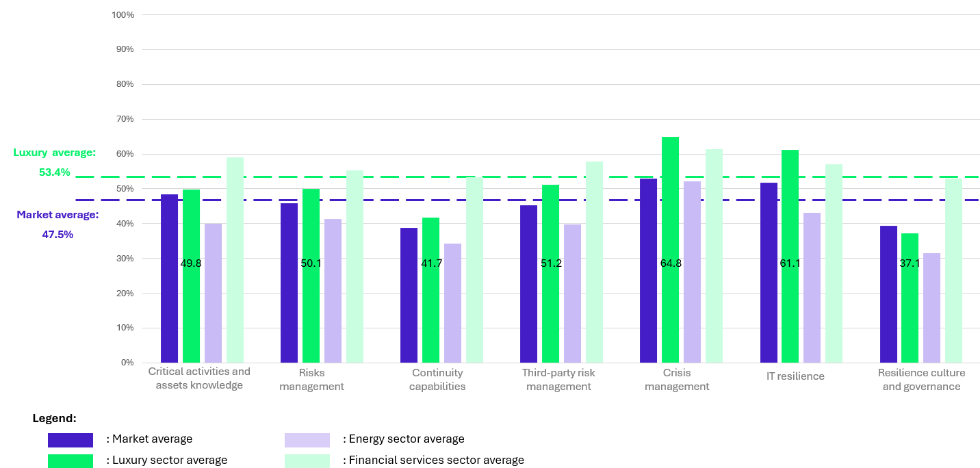The image size is (980, 468).
Task: Click the Energy sector average legend text
Action: click(x=403, y=439)
